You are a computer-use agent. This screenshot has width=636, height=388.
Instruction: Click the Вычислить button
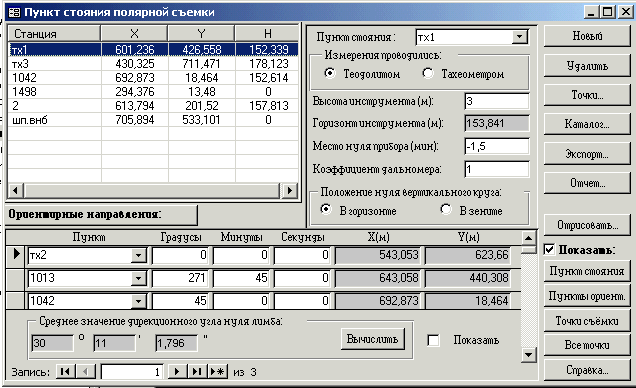[x=373, y=340]
